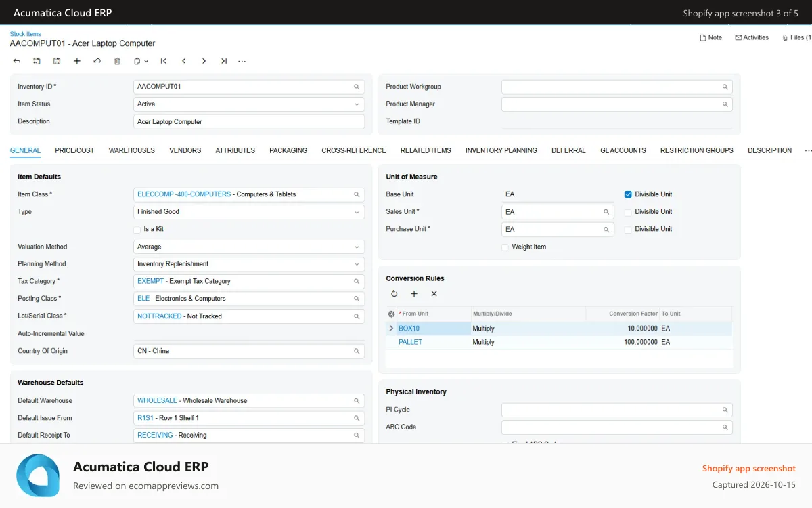Click Purchase Unit lookup magnifier

click(606, 229)
